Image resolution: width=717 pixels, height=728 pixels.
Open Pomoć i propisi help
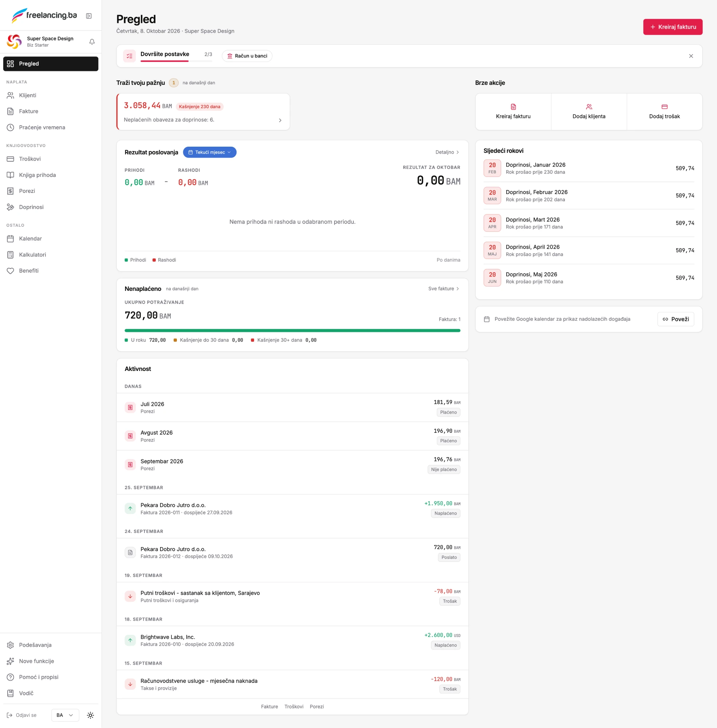[x=51, y=677]
